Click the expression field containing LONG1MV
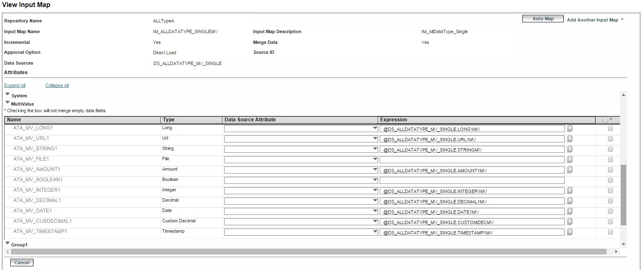This screenshot has width=644, height=270. click(x=472, y=129)
